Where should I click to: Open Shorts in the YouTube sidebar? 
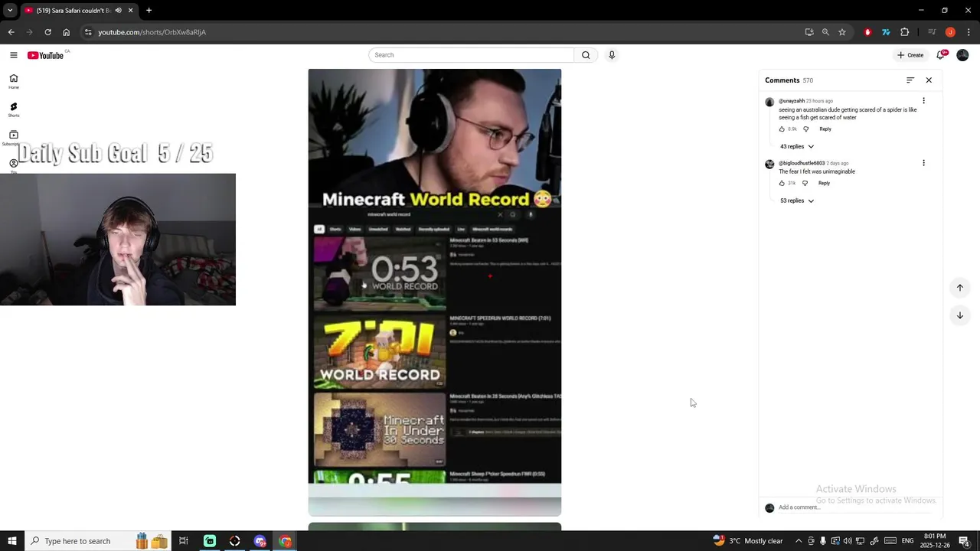pos(13,109)
